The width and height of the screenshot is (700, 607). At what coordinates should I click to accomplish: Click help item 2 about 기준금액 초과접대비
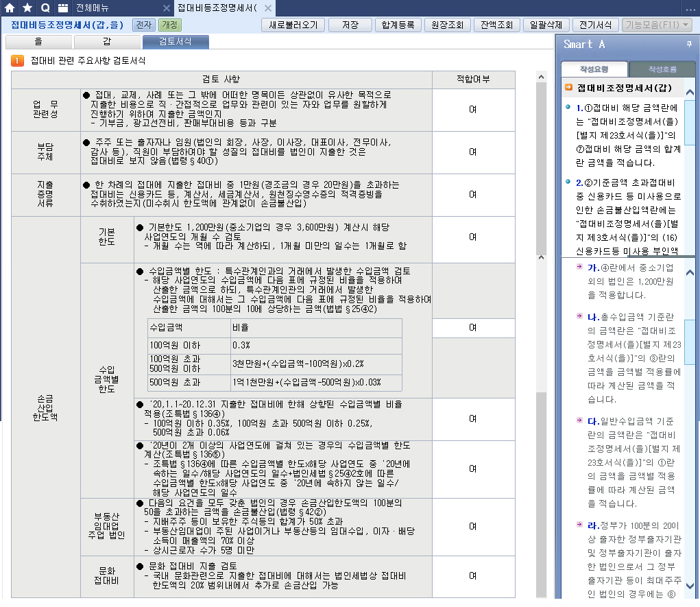point(628,217)
